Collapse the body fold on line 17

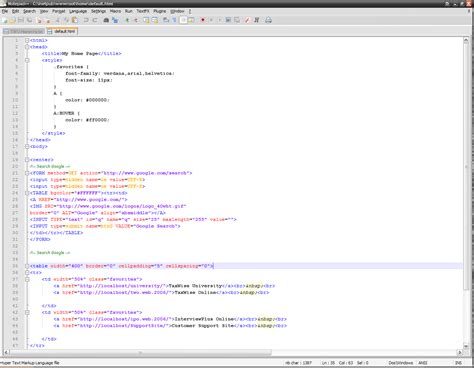pyautogui.click(x=27, y=146)
